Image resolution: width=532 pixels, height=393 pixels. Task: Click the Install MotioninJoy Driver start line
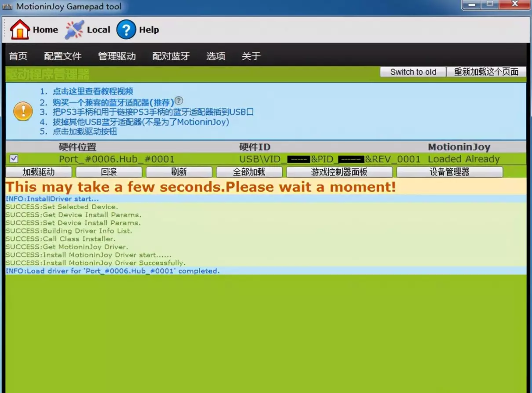point(89,255)
